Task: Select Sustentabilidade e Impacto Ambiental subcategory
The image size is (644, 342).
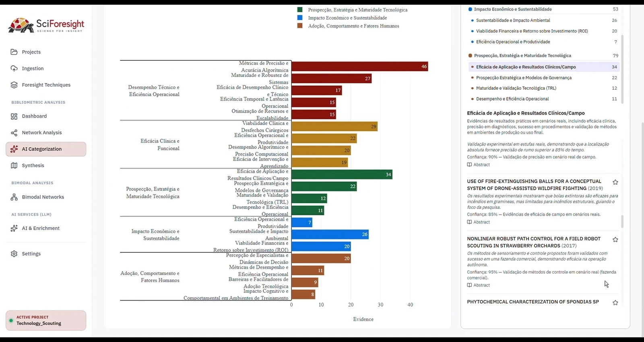Action: click(545, 20)
